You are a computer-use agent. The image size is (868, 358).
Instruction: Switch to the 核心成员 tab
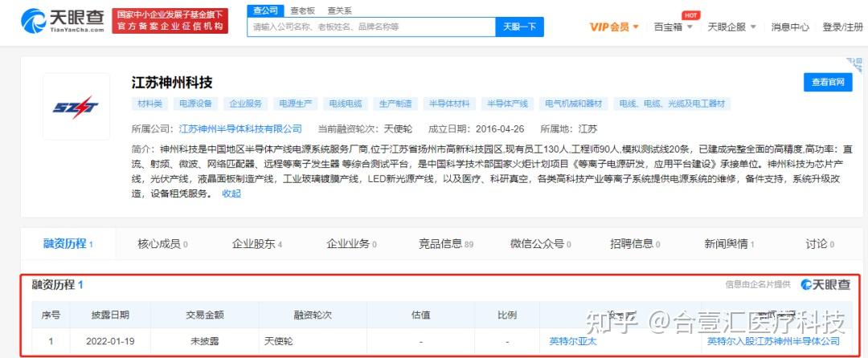162,244
